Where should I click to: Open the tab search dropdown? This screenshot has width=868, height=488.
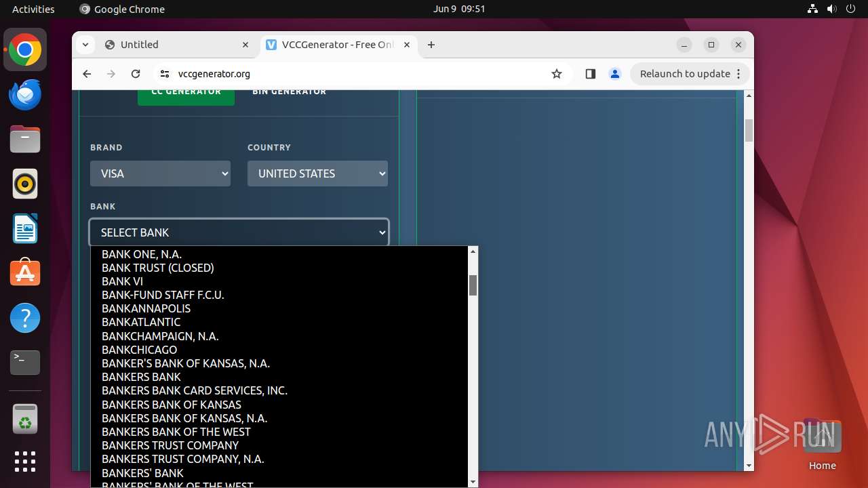click(85, 45)
